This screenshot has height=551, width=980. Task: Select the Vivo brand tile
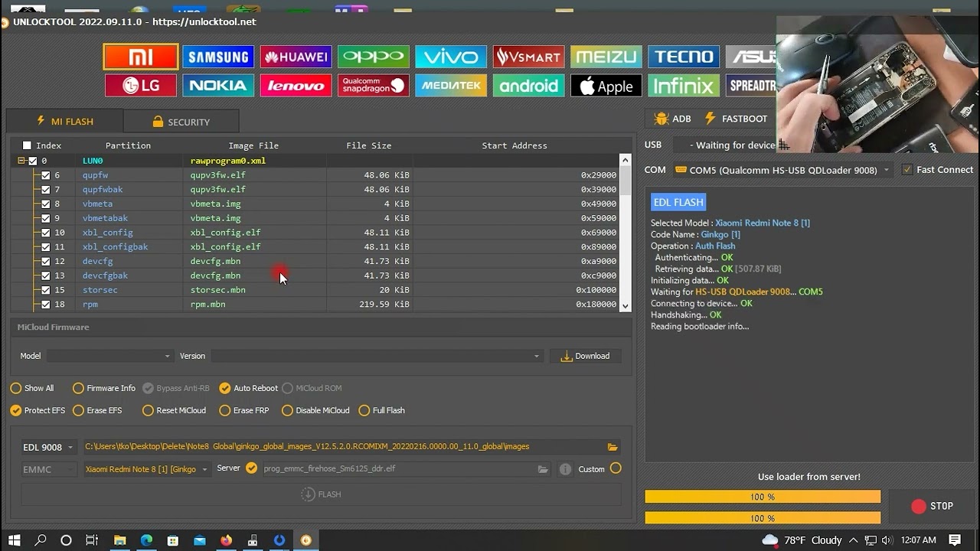click(451, 57)
